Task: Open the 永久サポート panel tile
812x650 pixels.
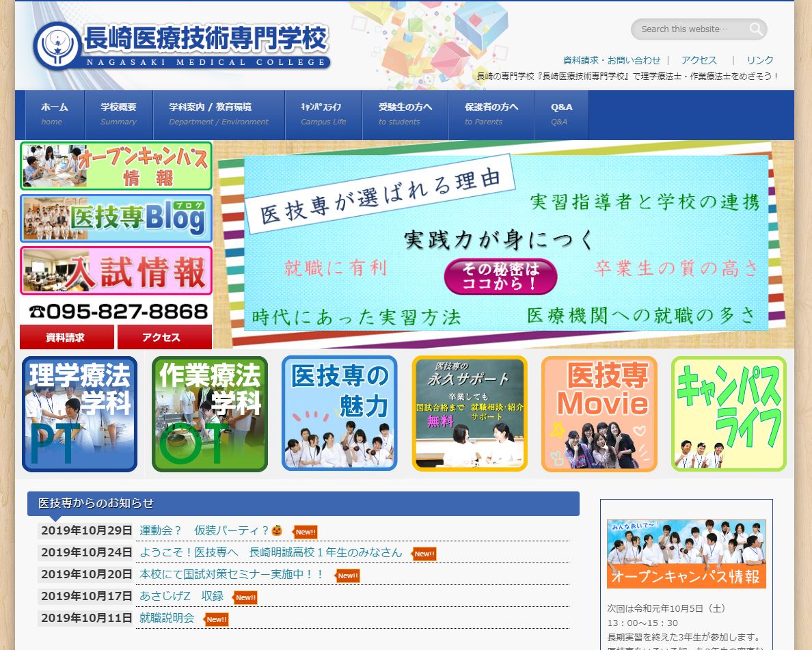Action: [469, 413]
